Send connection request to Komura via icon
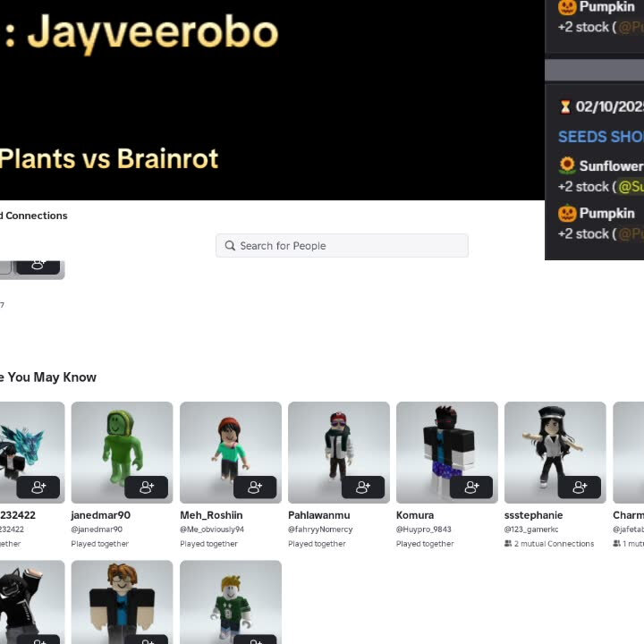 pyautogui.click(x=471, y=487)
